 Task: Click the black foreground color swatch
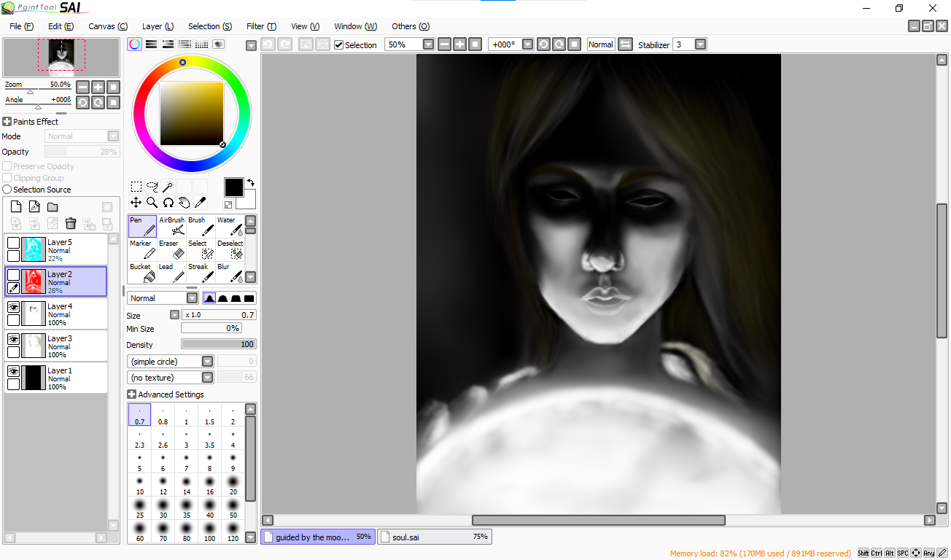tap(233, 187)
